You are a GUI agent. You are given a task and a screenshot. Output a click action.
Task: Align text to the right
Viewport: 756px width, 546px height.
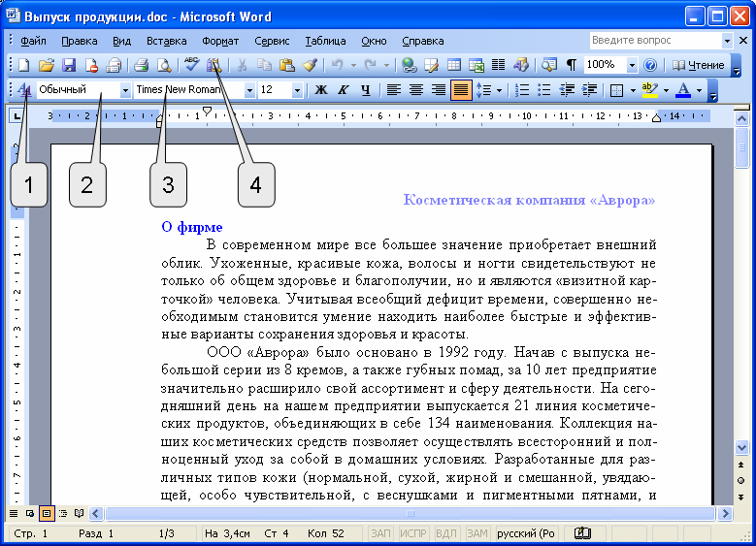tap(439, 89)
